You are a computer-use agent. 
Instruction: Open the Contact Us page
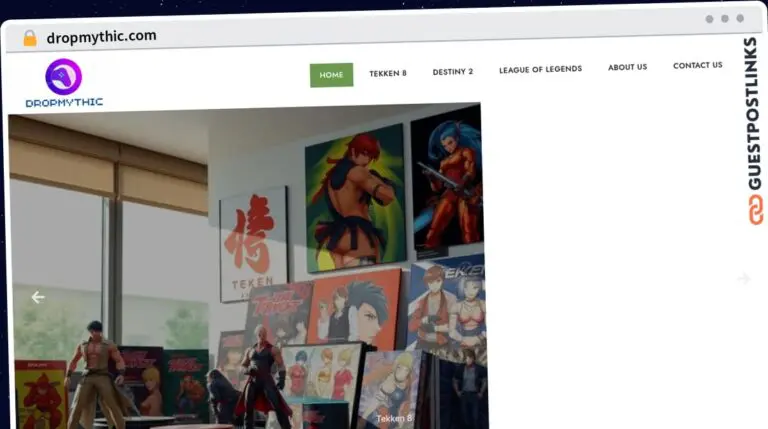pyautogui.click(x=697, y=65)
